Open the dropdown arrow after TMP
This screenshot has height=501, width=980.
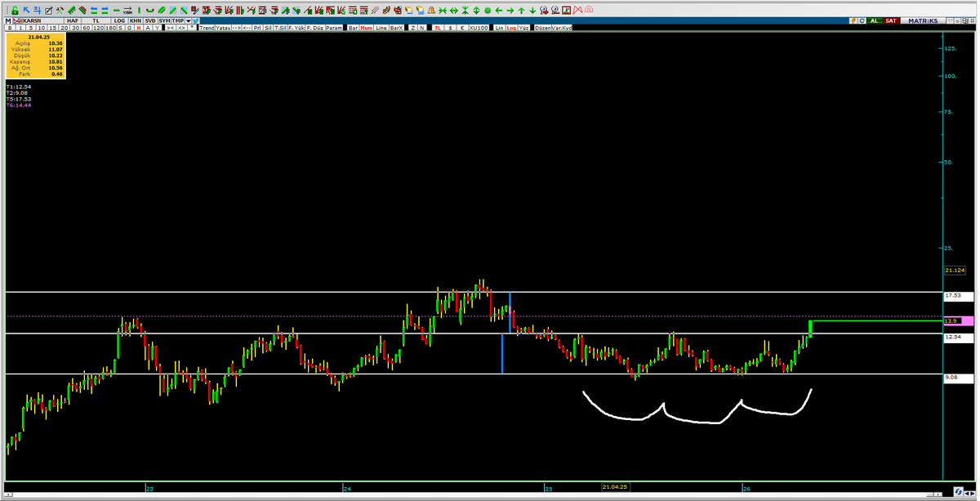188,20
